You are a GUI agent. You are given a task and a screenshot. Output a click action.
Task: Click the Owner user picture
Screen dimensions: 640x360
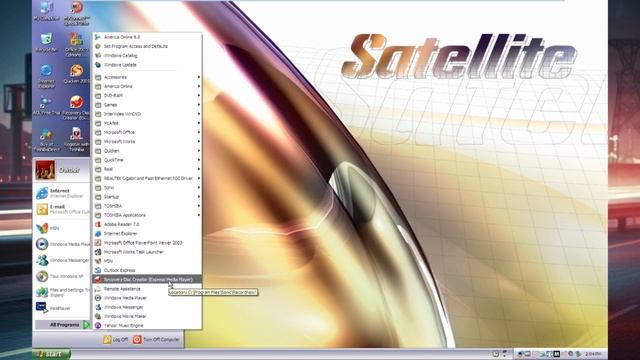pyautogui.click(x=45, y=170)
